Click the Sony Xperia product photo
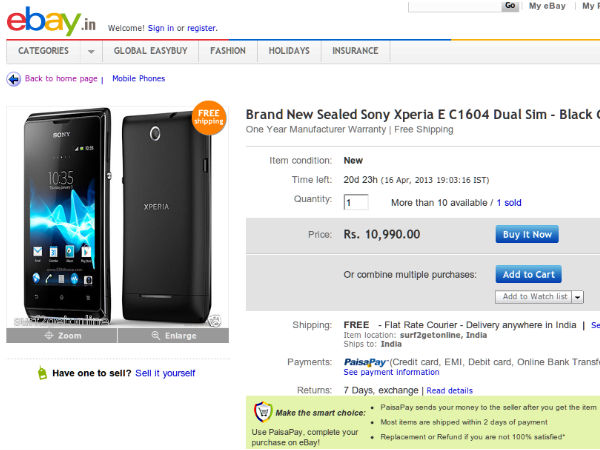The image size is (600, 450). (117, 215)
